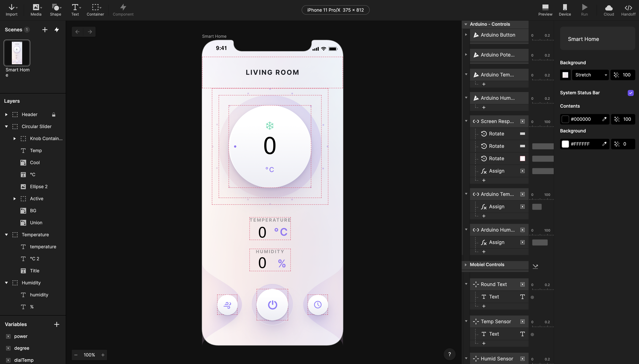The width and height of the screenshot is (639, 364).
Task: Open the Shape tool menu
Action: coord(55,10)
